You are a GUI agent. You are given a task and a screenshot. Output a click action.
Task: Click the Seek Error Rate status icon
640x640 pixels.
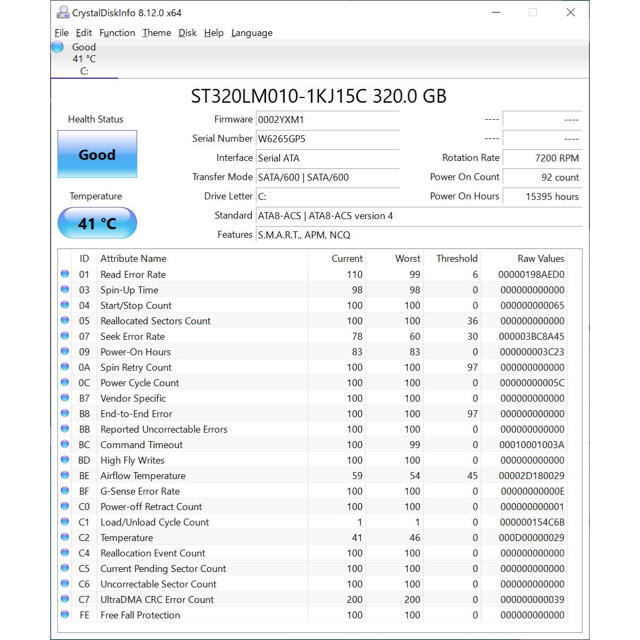pyautogui.click(x=65, y=336)
